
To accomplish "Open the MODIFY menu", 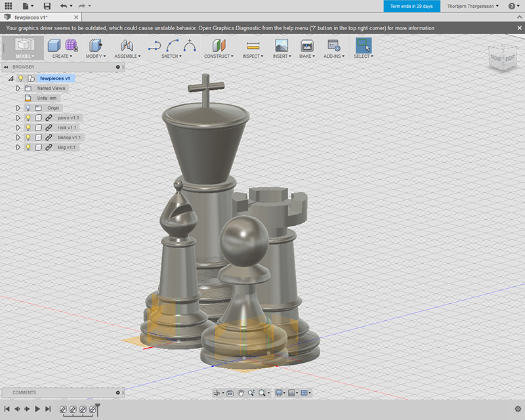I will (x=95, y=56).
